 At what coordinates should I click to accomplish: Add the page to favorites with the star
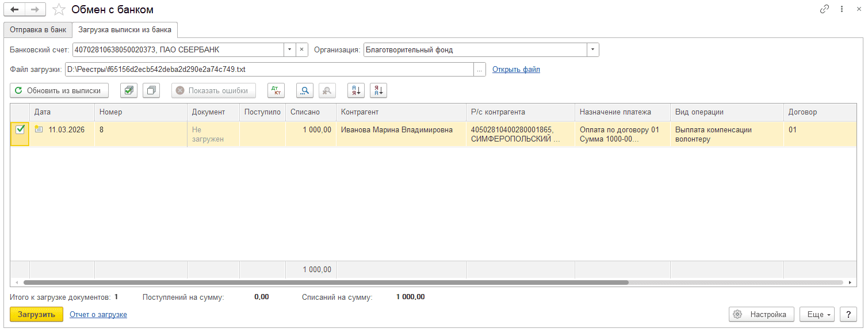click(x=59, y=10)
